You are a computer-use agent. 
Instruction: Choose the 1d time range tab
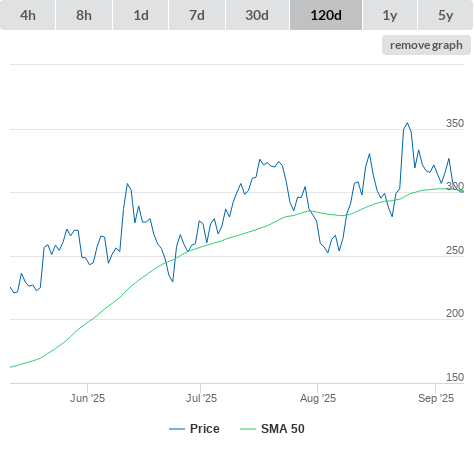click(x=141, y=15)
